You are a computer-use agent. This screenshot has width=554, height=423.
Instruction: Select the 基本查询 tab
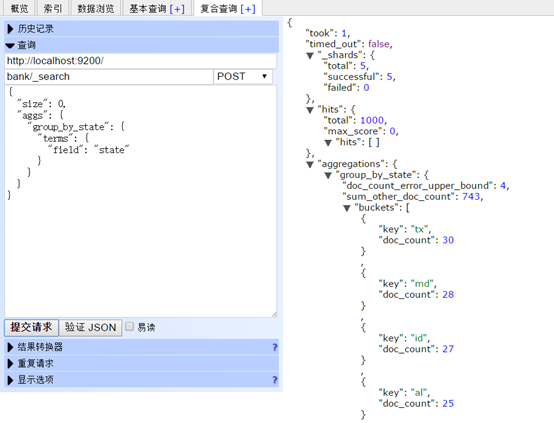pyautogui.click(x=147, y=8)
